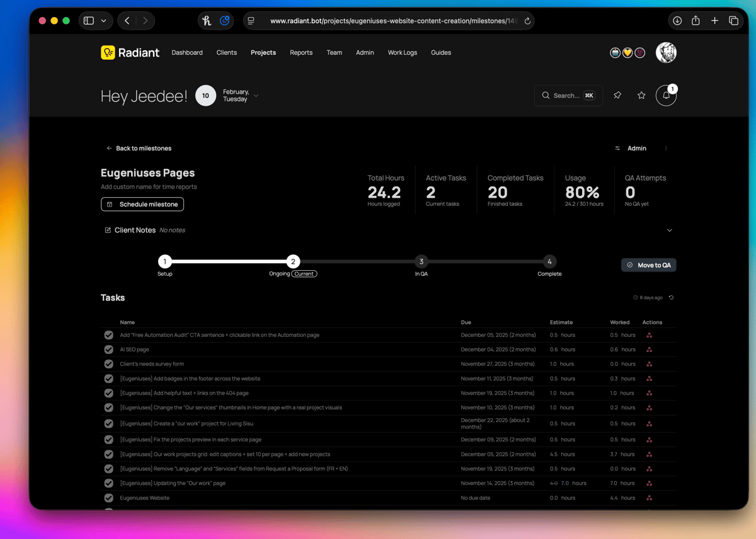Screen dimensions: 756x539
Task: Click the Search field
Action: click(568, 96)
